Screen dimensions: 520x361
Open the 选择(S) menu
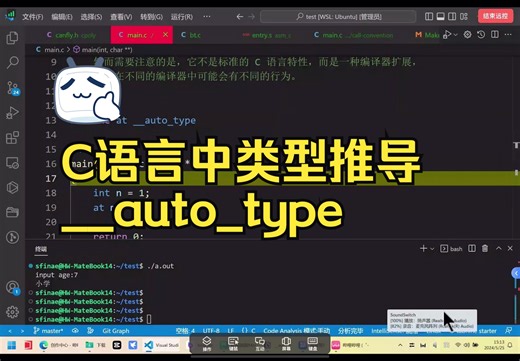coord(91,17)
